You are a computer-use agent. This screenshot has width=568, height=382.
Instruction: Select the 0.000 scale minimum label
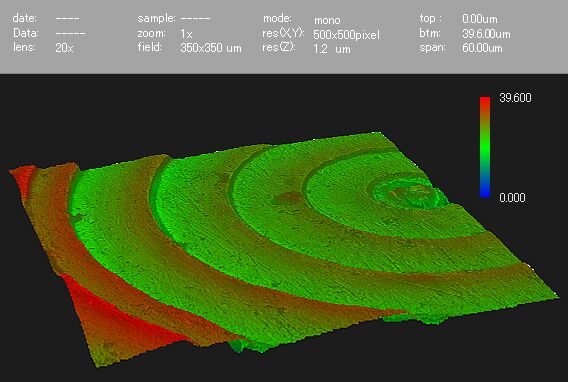pos(512,198)
